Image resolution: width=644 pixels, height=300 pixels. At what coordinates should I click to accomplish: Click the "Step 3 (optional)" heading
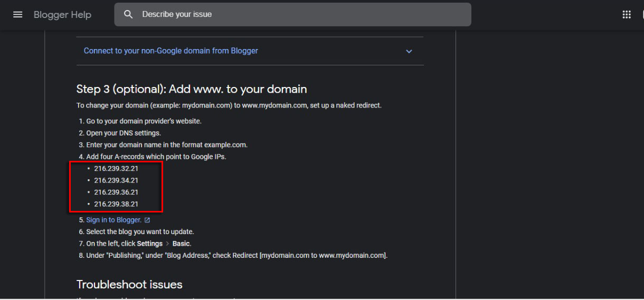(192, 89)
